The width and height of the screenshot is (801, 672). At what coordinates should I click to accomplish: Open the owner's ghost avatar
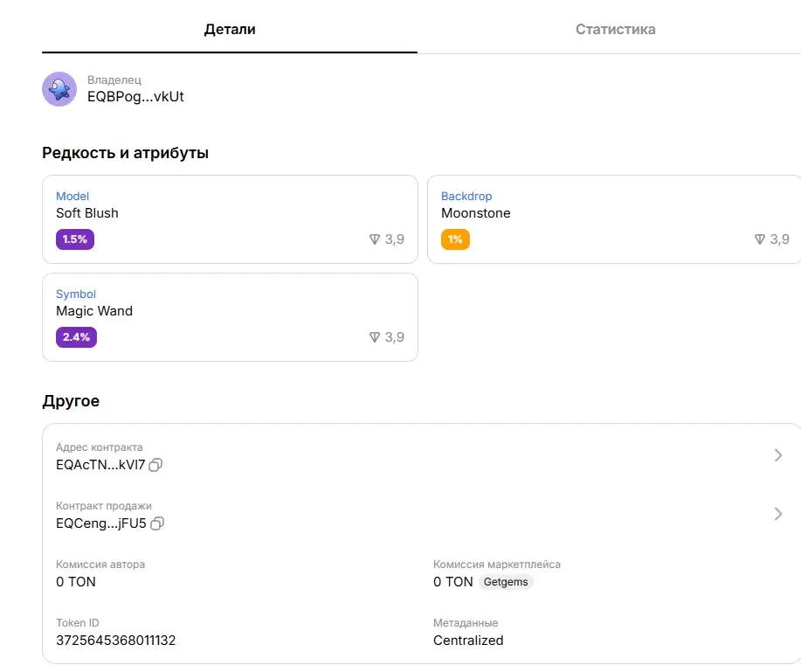pos(59,89)
